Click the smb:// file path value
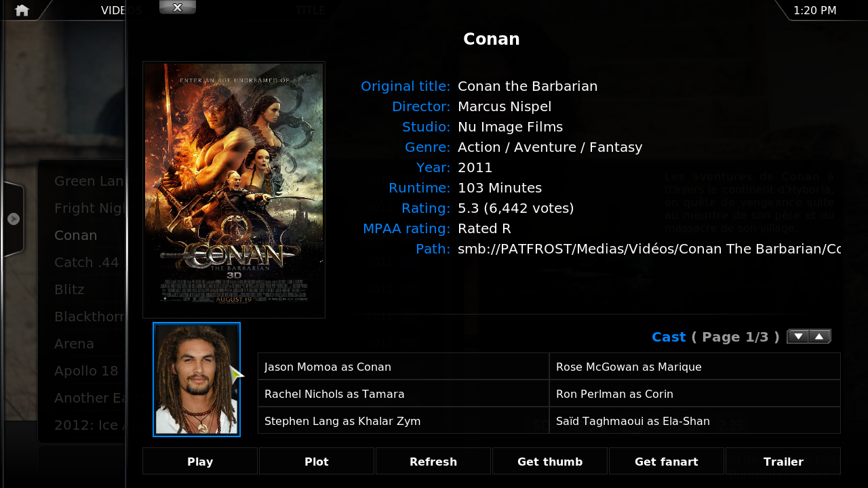 point(649,249)
